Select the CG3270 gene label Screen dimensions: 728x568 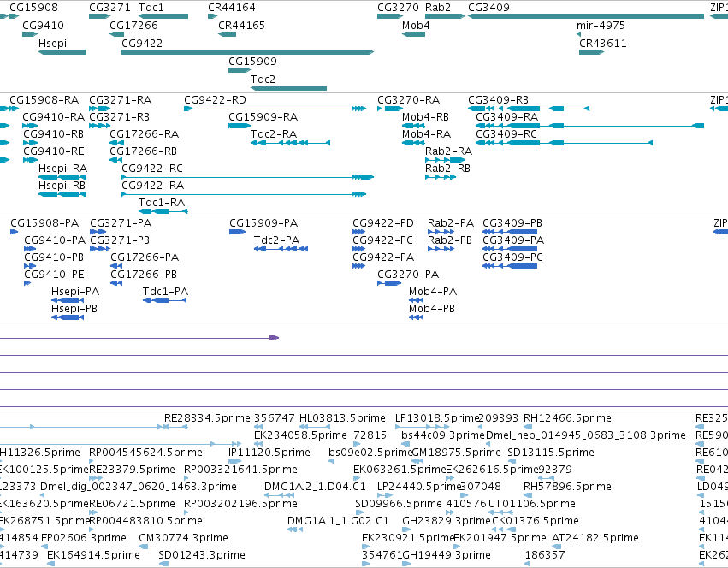pos(398,8)
